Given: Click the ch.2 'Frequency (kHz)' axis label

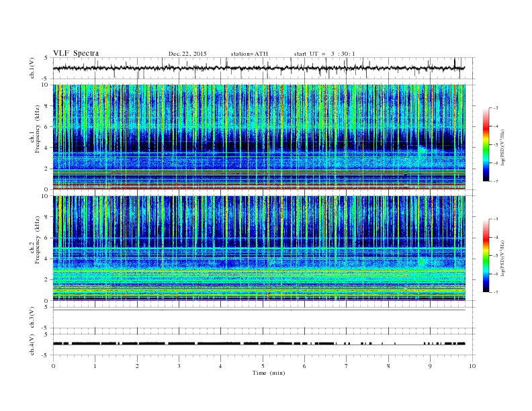Looking at the screenshot, I should coord(38,239).
